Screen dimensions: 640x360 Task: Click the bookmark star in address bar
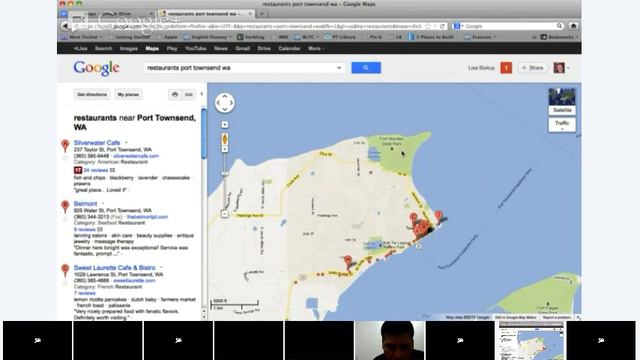[428, 26]
